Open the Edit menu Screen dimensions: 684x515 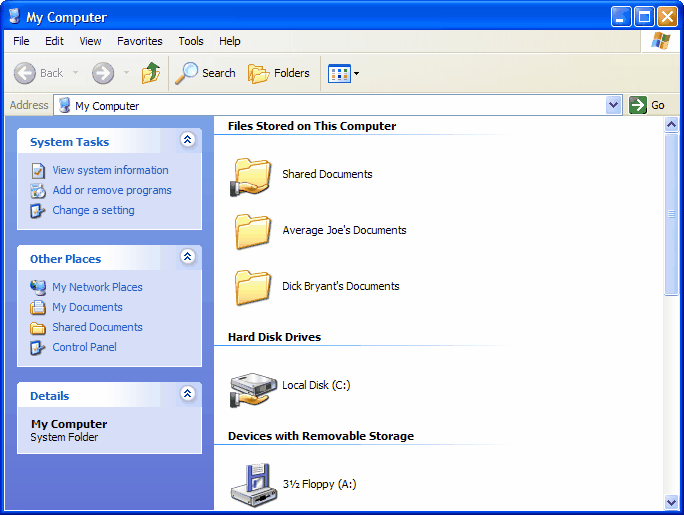[x=54, y=41]
